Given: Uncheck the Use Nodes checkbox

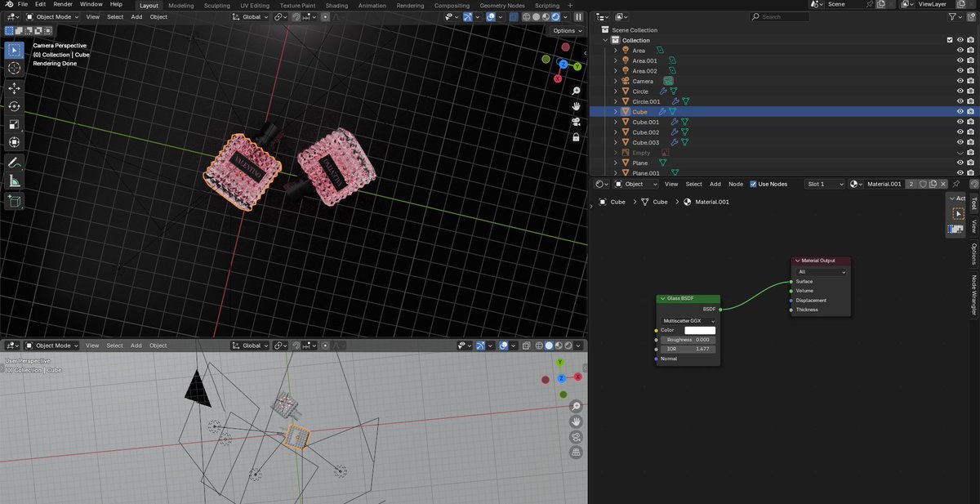Looking at the screenshot, I should tap(753, 184).
